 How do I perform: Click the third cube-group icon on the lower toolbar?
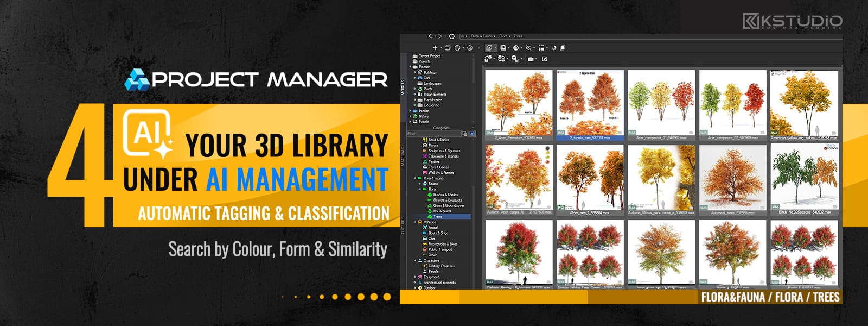click(x=515, y=59)
